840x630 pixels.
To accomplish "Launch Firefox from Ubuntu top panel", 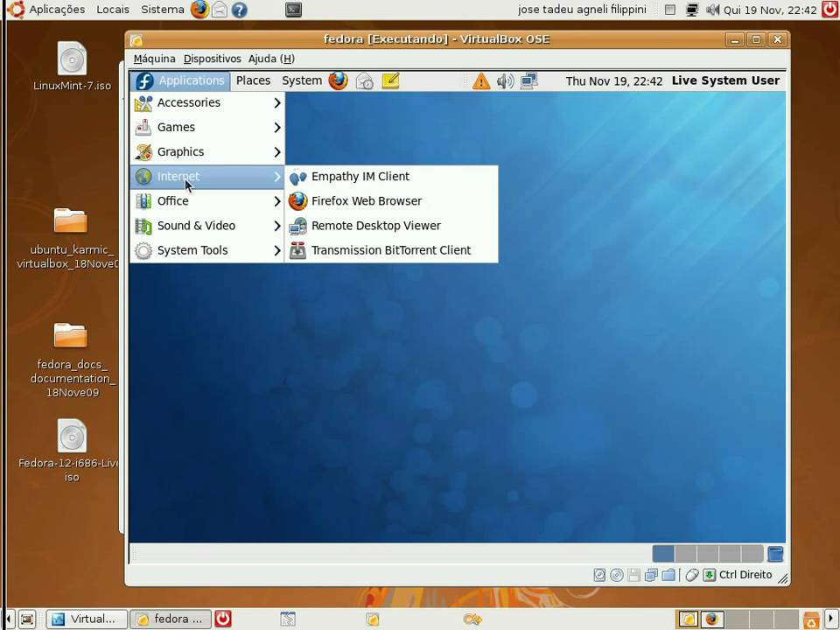I will (199, 10).
